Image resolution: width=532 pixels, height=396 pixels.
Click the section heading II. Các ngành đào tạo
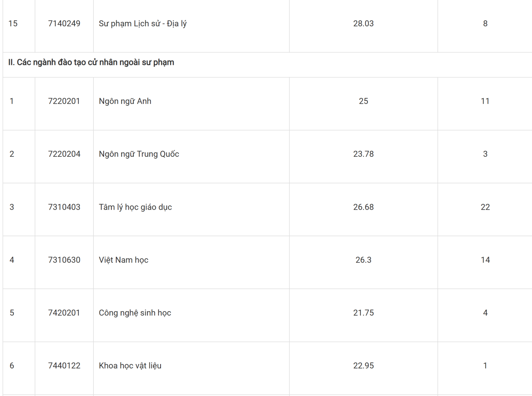[91, 63]
